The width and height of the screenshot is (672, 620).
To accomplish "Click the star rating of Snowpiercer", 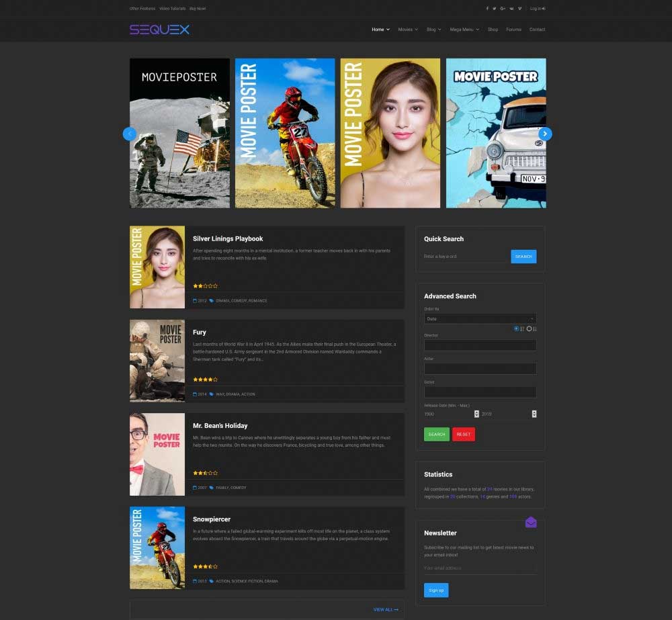I will (x=205, y=566).
